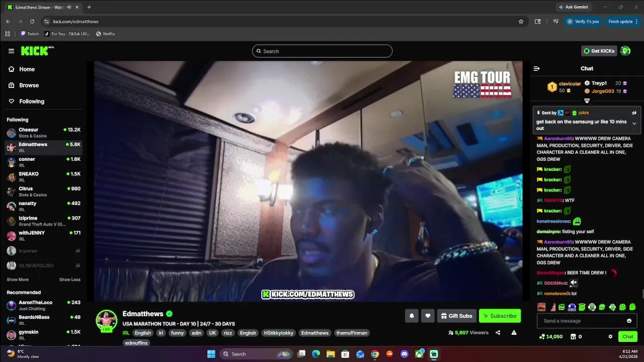Image resolution: width=644 pixels, height=362 pixels.
Task: Open the Edmatthews channel avatar
Action: tap(107, 321)
